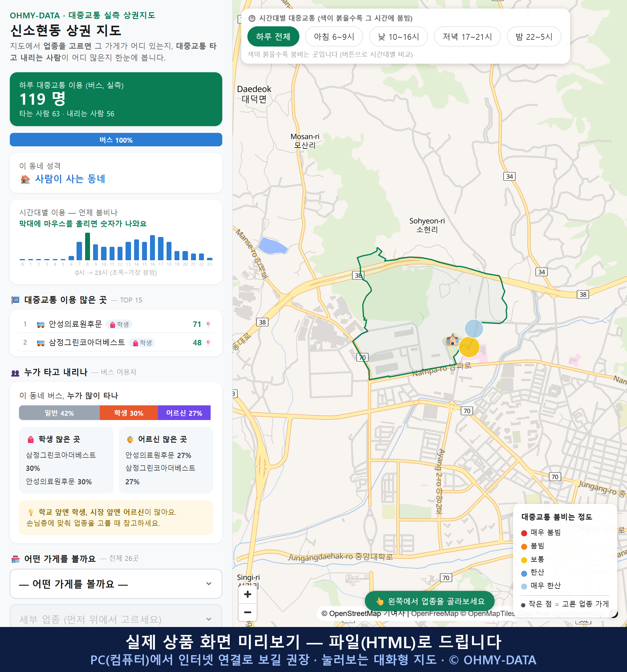The width and height of the screenshot is (627, 672).
Task: Click the yellow 보통 legend swatch
Action: 524,560
